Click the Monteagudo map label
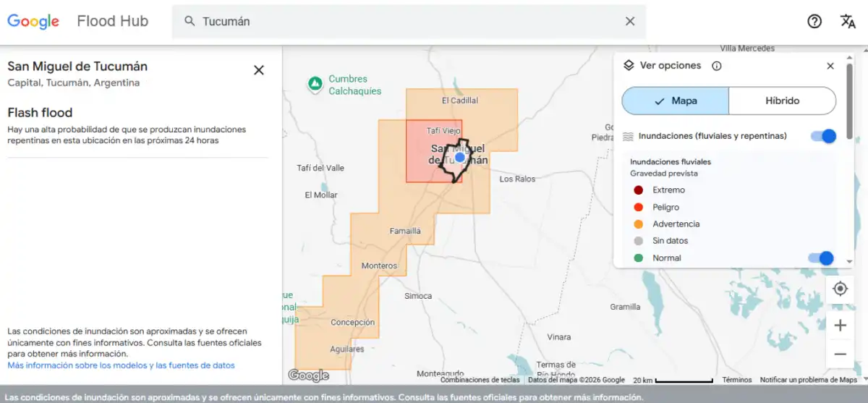Viewport: 868px width, 403px height. click(x=440, y=373)
